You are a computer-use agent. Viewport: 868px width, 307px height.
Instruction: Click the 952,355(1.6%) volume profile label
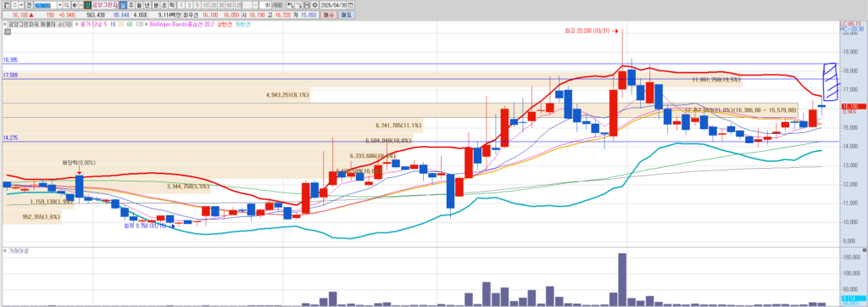click(x=42, y=217)
